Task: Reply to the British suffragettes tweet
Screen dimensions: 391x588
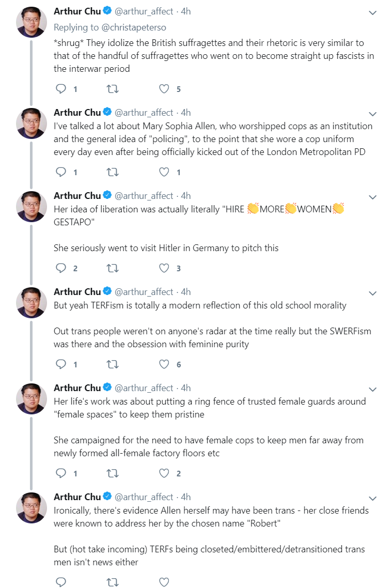Action: (x=61, y=89)
